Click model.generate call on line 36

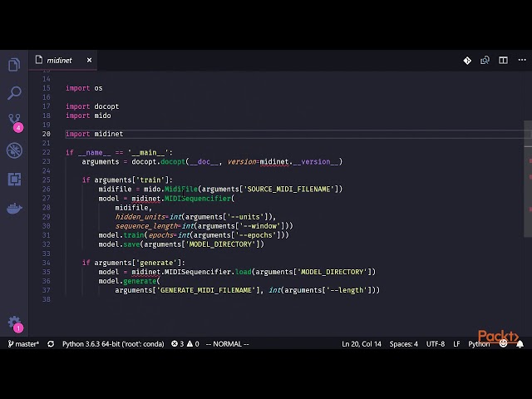127,281
